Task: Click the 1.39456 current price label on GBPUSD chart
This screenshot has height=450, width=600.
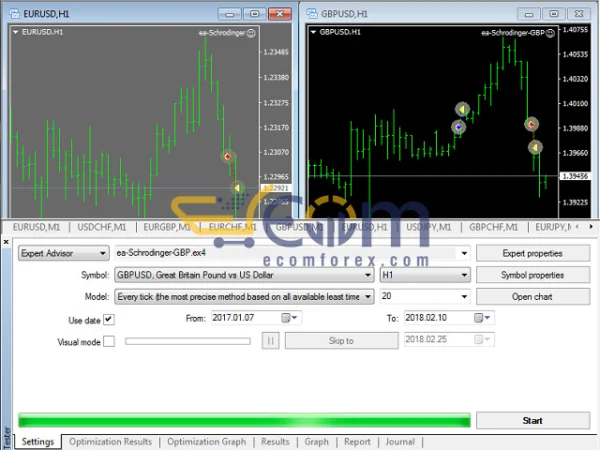Action: 575,176
